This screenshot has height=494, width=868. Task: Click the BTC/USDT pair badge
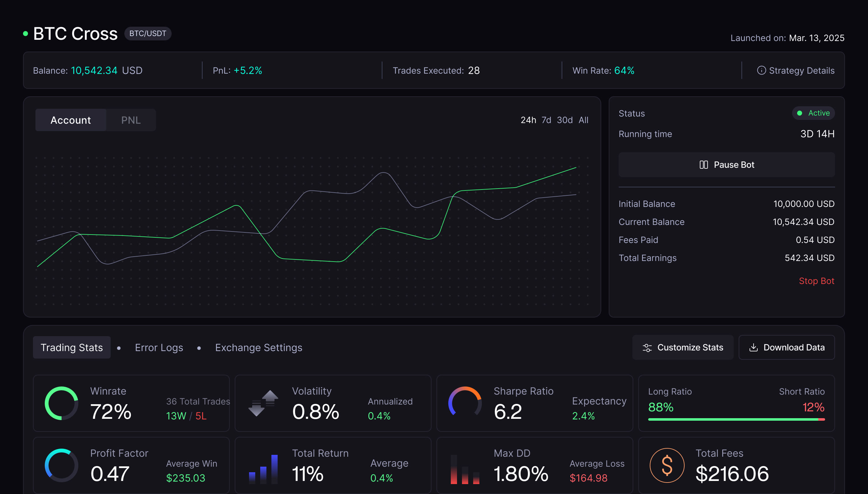click(148, 34)
